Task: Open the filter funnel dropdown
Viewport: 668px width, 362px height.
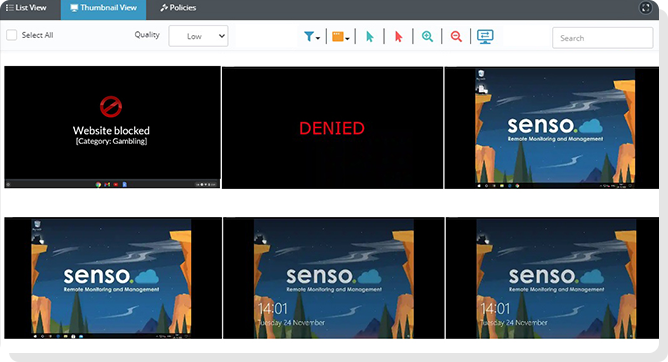Action: pos(312,37)
